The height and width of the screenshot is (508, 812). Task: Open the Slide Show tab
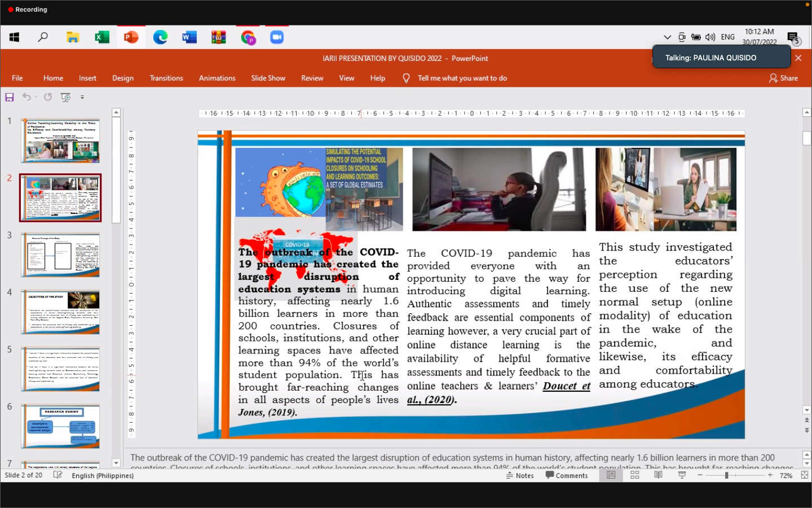[268, 78]
